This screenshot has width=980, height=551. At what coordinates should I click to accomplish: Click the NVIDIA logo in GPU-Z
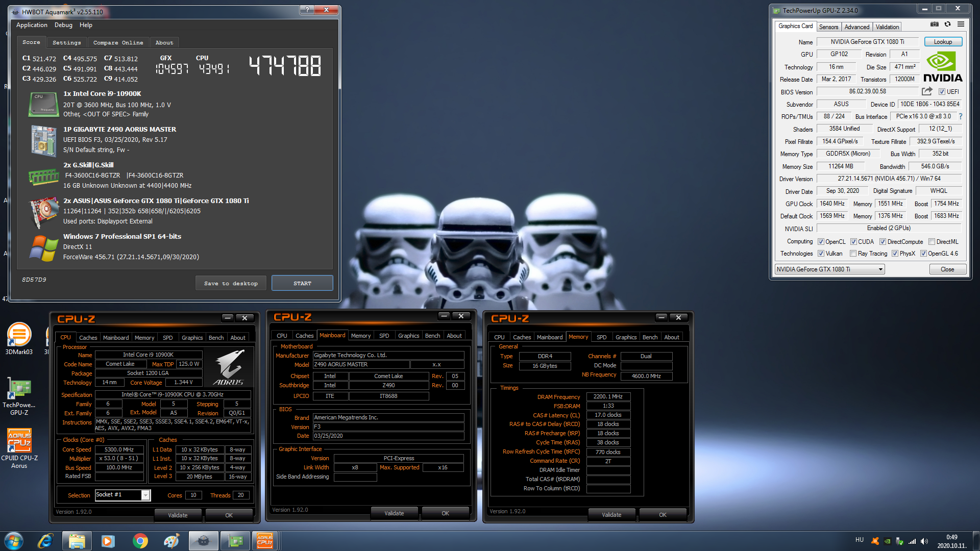(942, 67)
